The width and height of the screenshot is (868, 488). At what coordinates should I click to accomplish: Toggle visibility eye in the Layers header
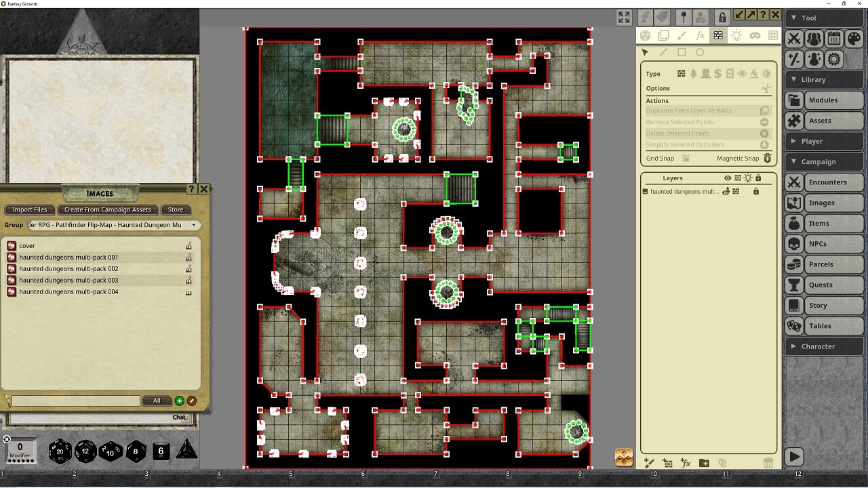(x=728, y=178)
